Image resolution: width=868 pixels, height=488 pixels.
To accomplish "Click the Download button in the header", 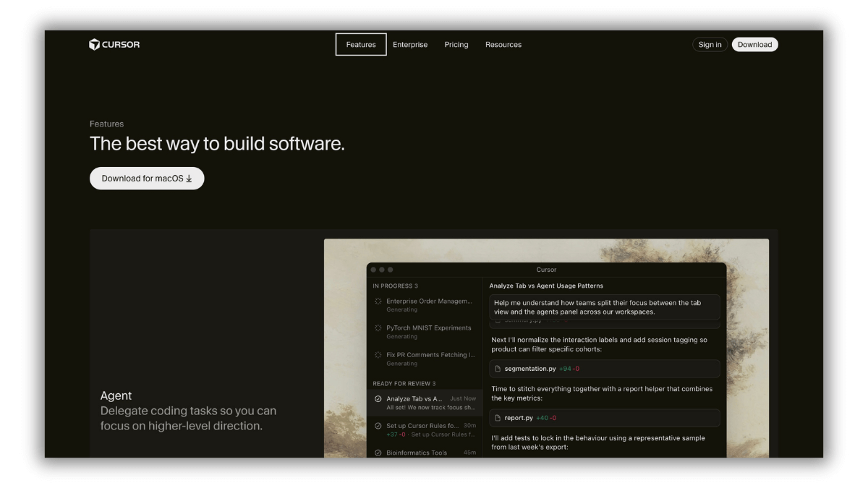I will [754, 45].
